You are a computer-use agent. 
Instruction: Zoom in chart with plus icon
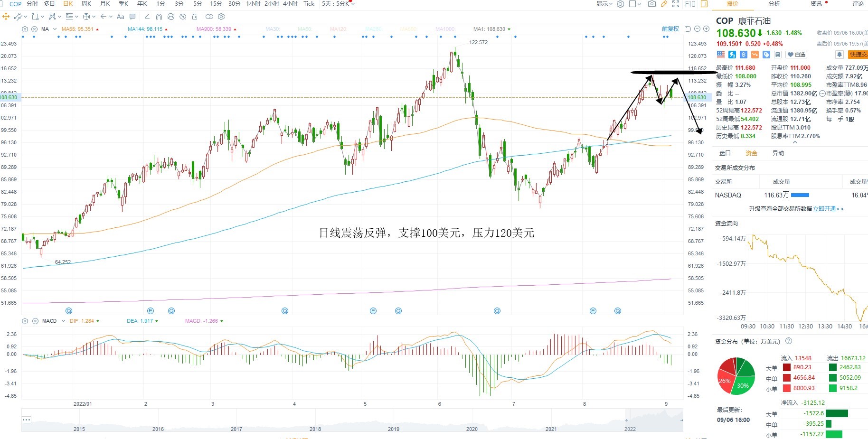click(x=707, y=29)
